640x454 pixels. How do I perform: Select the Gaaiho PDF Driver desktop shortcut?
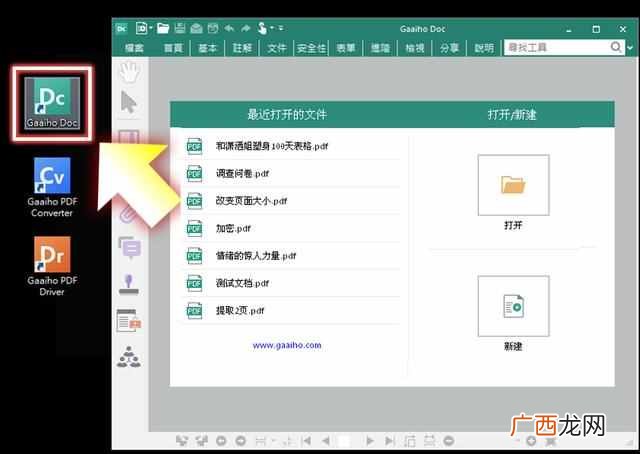click(52, 266)
